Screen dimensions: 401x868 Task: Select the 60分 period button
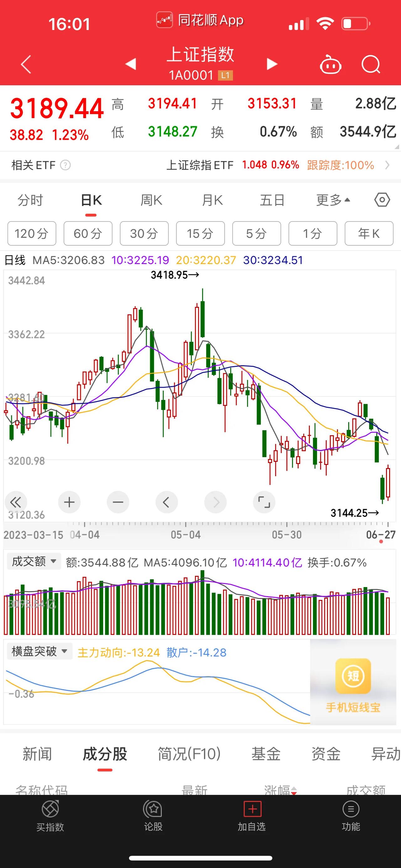tap(88, 233)
